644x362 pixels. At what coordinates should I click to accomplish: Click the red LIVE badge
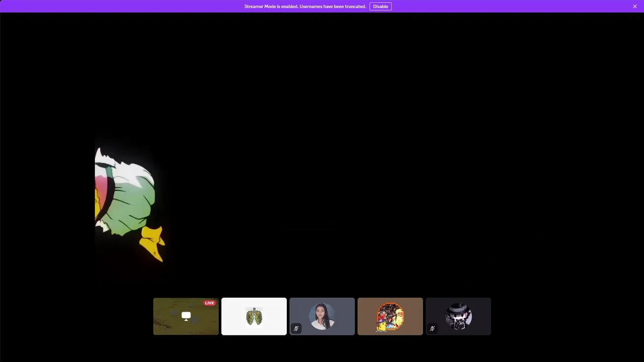coord(209,303)
